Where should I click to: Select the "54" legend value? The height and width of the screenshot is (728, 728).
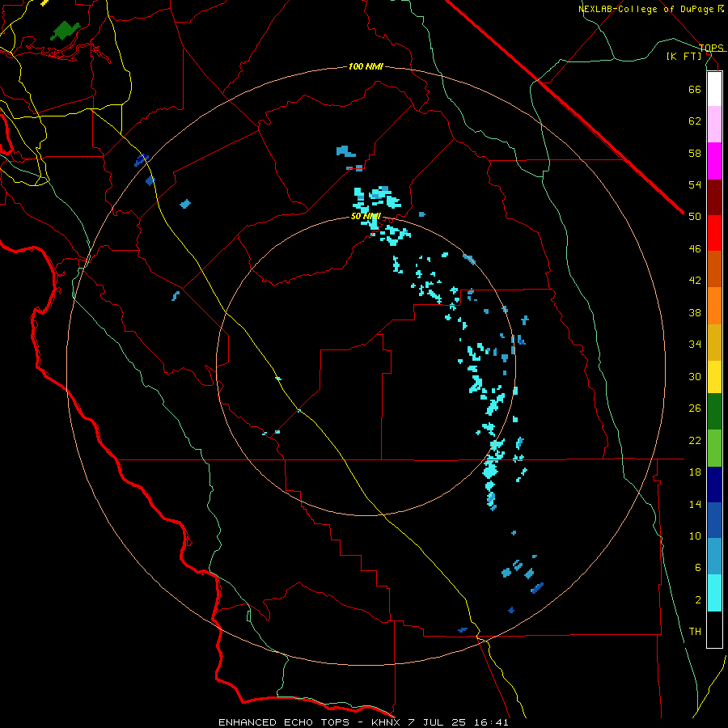tap(695, 184)
